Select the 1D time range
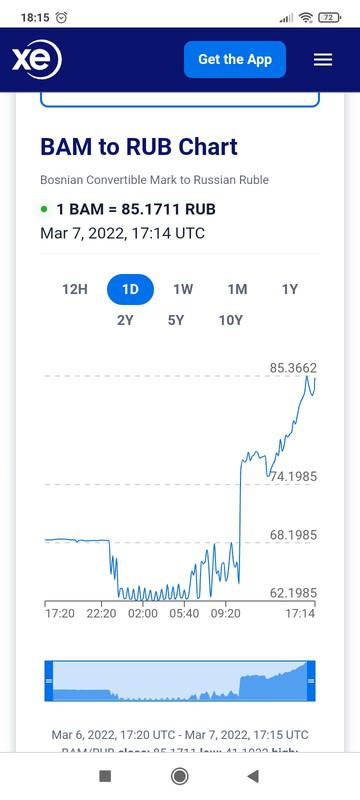 coord(130,289)
